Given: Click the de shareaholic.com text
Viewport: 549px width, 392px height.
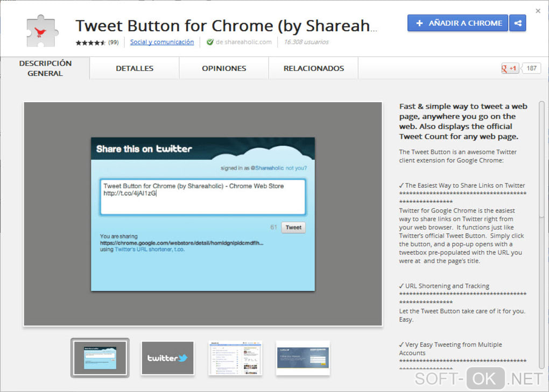Looking at the screenshot, I should pos(244,42).
